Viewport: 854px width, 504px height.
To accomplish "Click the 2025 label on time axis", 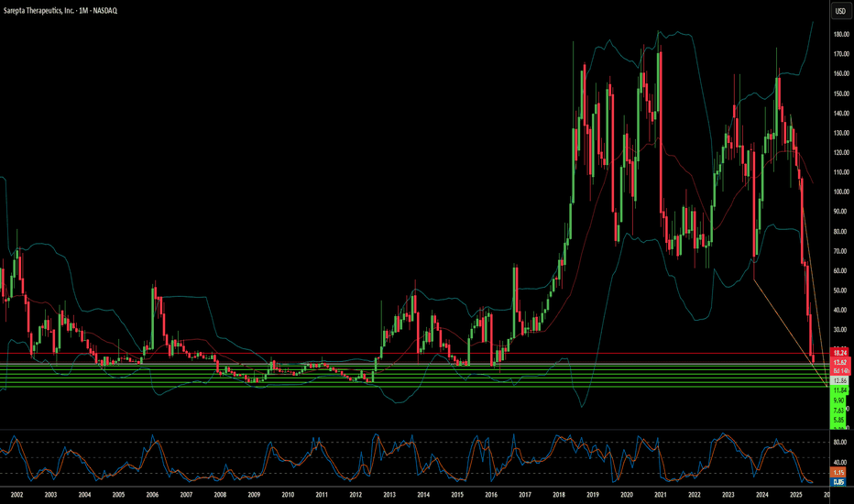I will (x=795, y=495).
